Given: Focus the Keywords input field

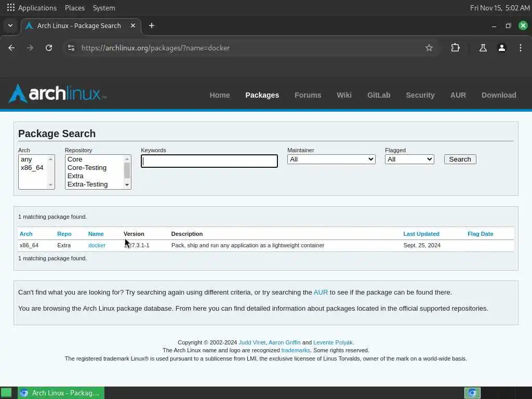Looking at the screenshot, I should (x=209, y=161).
